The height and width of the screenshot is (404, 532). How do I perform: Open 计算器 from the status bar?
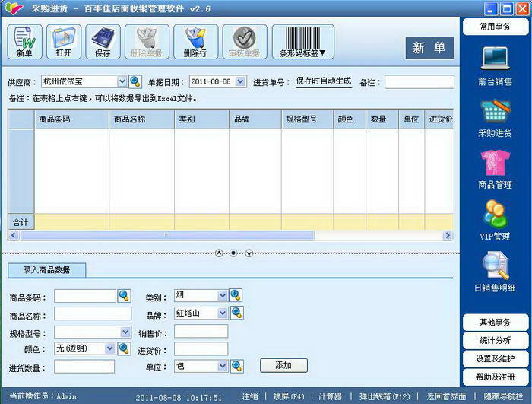pos(330,396)
